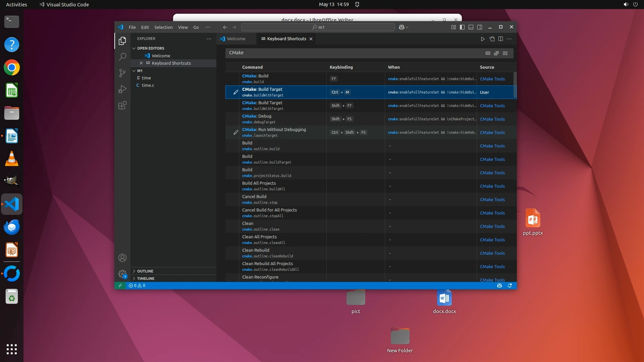Open the Extensions view
Image resolution: width=644 pixels, height=362 pixels.
coord(122,106)
